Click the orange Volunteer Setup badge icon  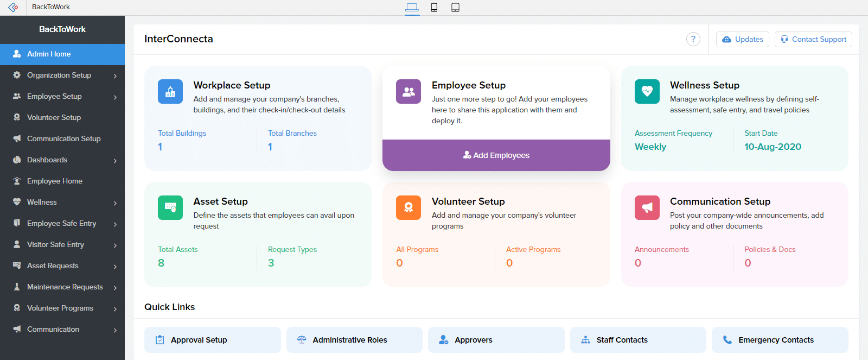(409, 207)
